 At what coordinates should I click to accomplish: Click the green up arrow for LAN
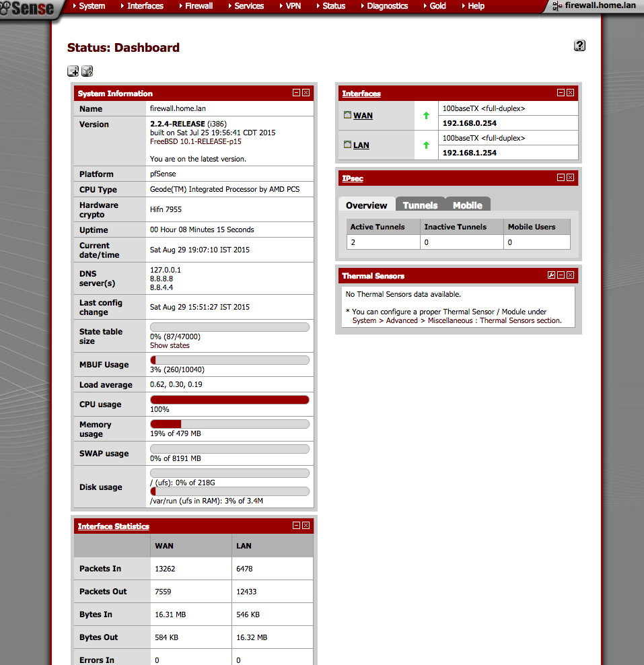point(426,145)
